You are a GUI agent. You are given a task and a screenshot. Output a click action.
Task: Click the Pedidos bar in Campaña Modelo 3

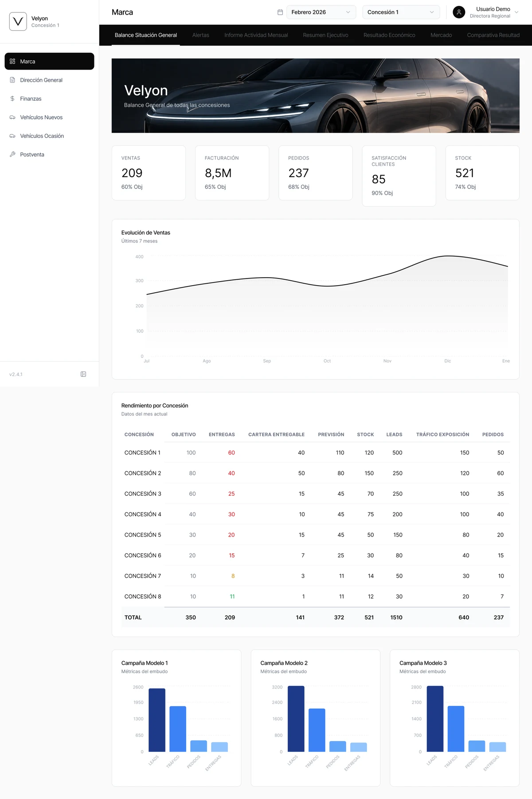point(477,746)
